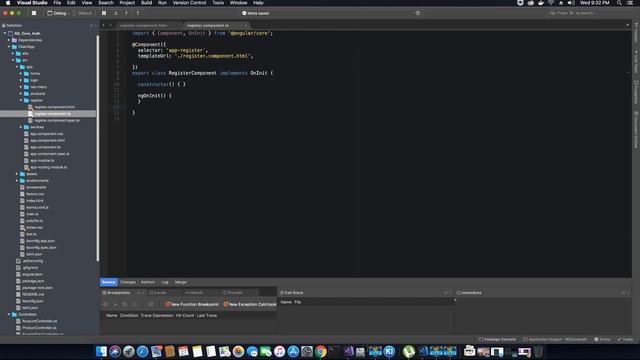
Task: Switch to the Changes view tab
Action: click(x=128, y=282)
